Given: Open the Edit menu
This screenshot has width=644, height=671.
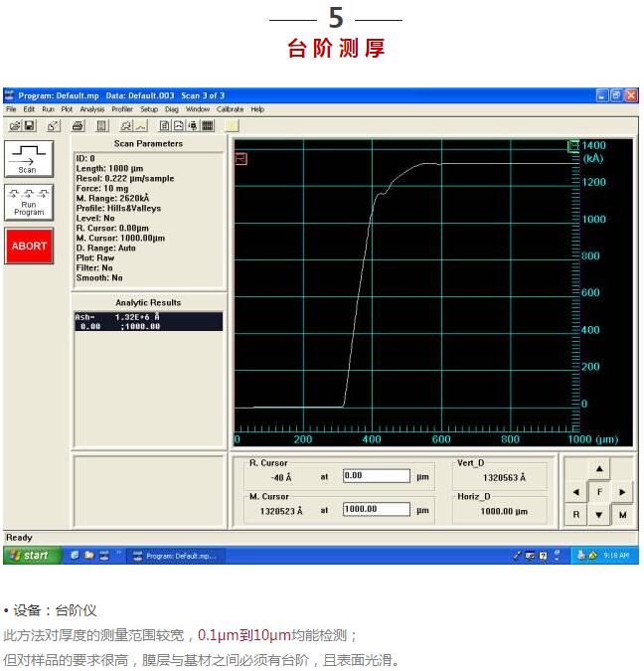Looking at the screenshot, I should click(29, 109).
